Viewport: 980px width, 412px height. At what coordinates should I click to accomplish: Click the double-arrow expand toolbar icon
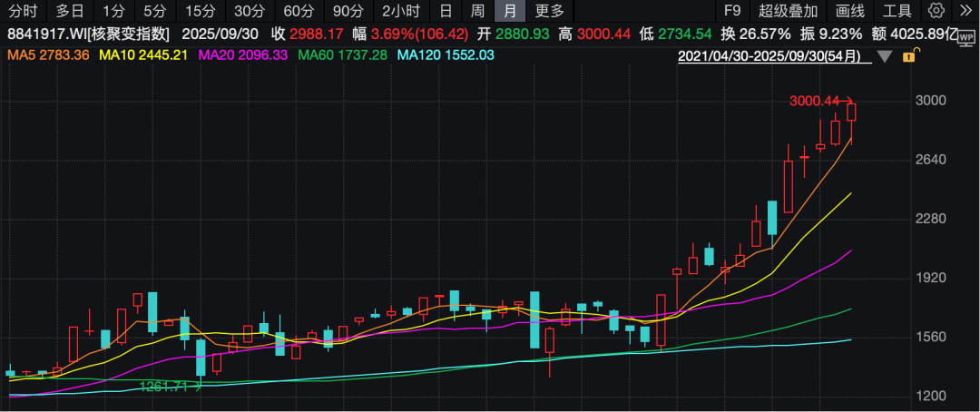(965, 11)
